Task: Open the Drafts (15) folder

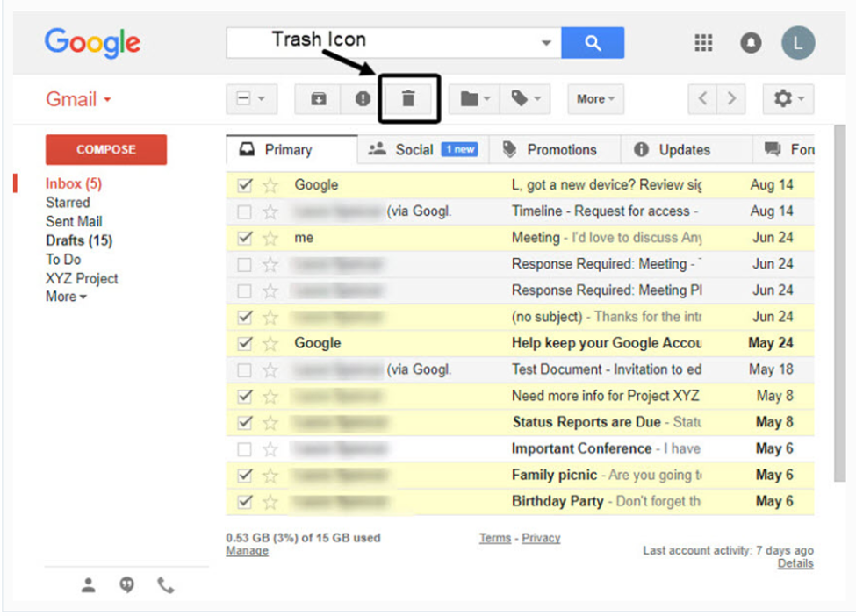Action: point(79,240)
